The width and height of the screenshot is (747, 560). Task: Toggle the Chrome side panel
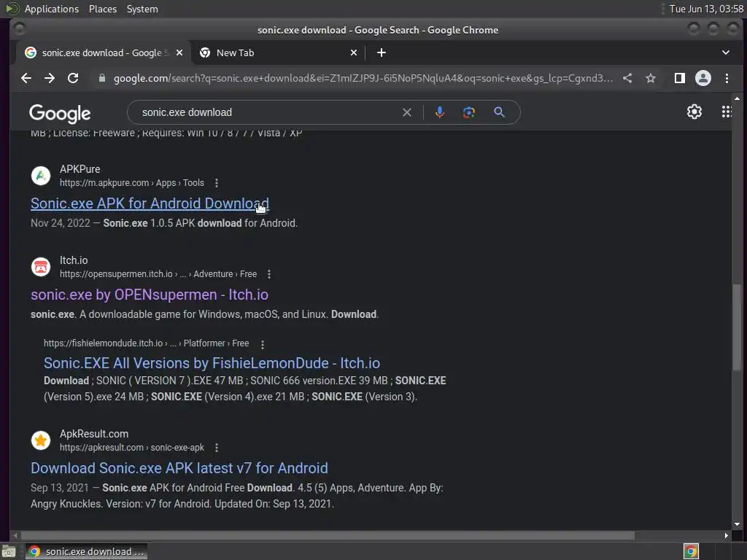tap(679, 78)
